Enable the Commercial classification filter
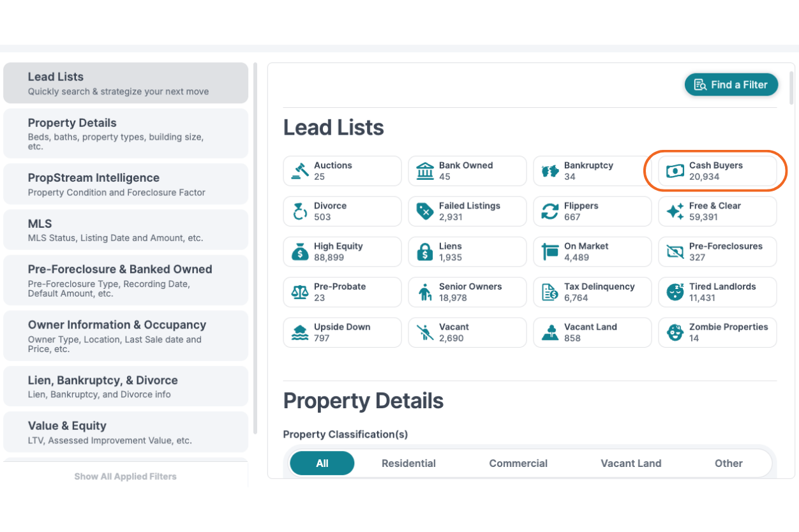Screen dimensions: 799x532 click(518, 463)
